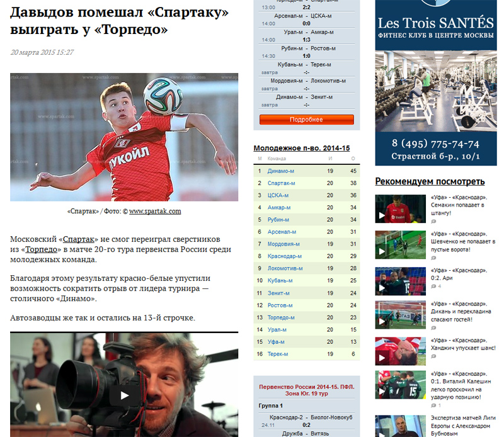
Task: Select the Мордовия-м - Локомотив-м fixture row
Action: pyautogui.click(x=307, y=84)
